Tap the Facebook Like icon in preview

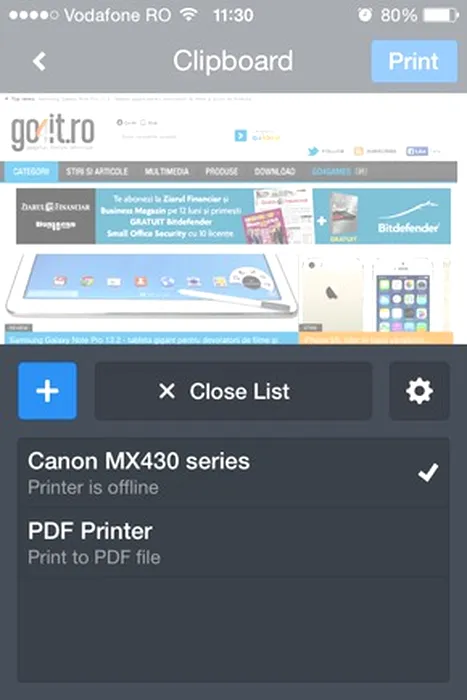click(x=417, y=151)
